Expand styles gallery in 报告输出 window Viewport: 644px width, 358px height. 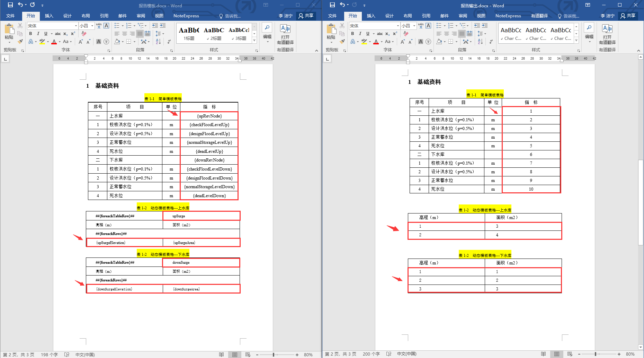pyautogui.click(x=576, y=41)
